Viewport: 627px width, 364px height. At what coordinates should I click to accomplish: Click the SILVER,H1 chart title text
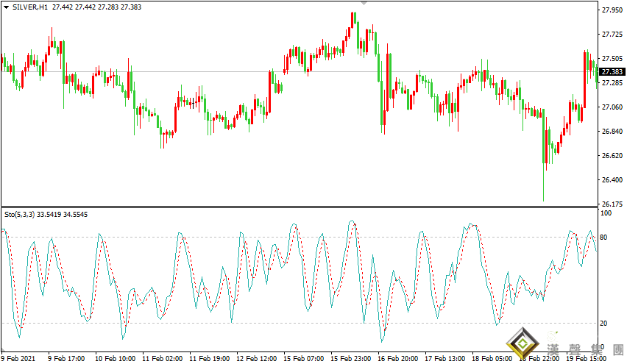click(29, 7)
